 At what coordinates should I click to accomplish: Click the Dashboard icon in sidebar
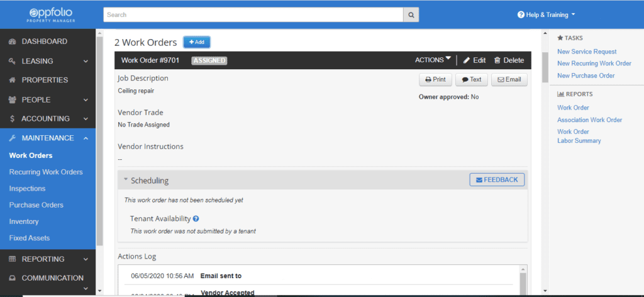13,42
